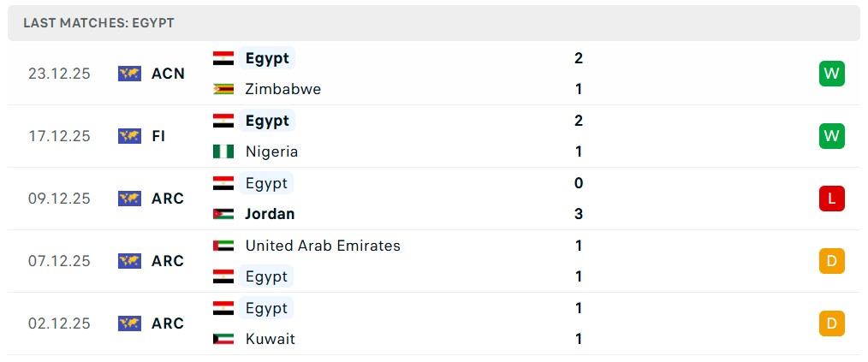This screenshot has width=868, height=362.
Task: Click the green W badge for Egypt vs Zimbabwe
Action: pyautogui.click(x=831, y=74)
